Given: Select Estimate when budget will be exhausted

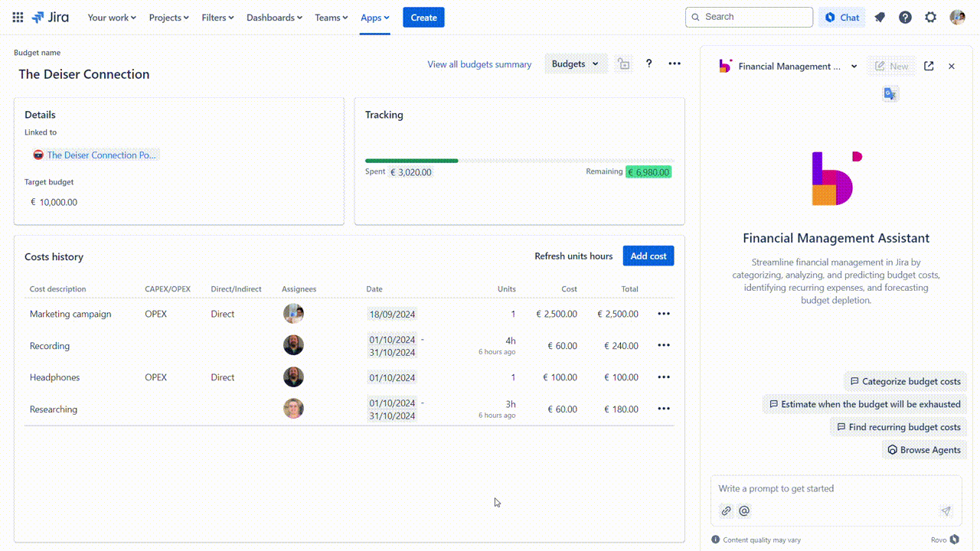Looking at the screenshot, I should tap(864, 404).
